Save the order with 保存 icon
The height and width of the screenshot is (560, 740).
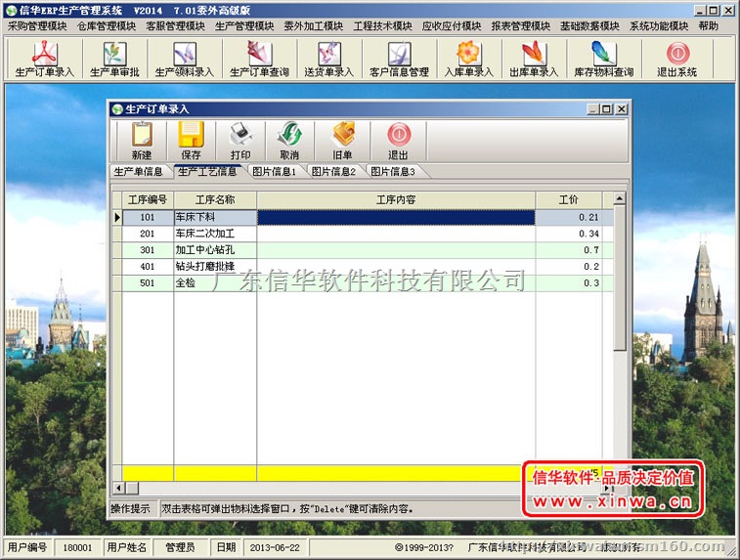coord(192,141)
